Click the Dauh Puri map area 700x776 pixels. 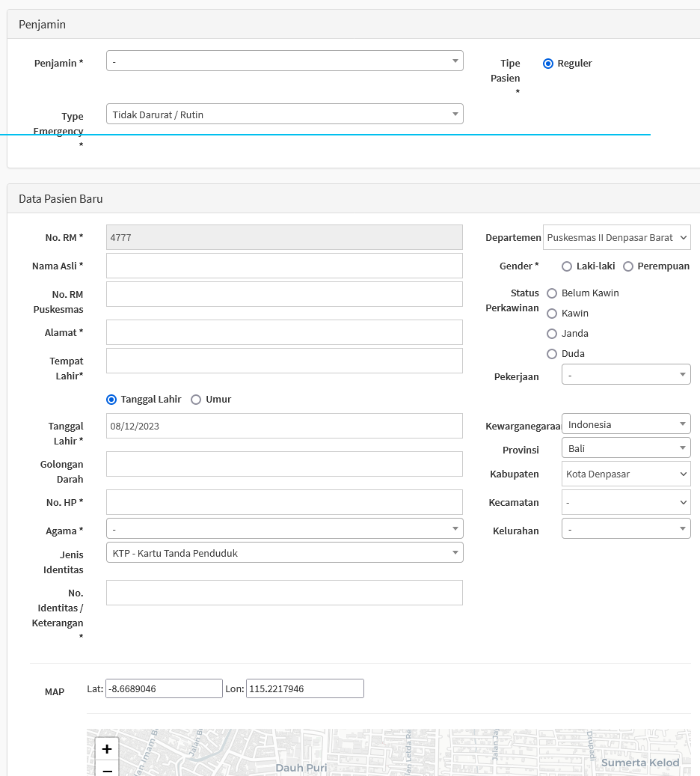click(x=301, y=768)
